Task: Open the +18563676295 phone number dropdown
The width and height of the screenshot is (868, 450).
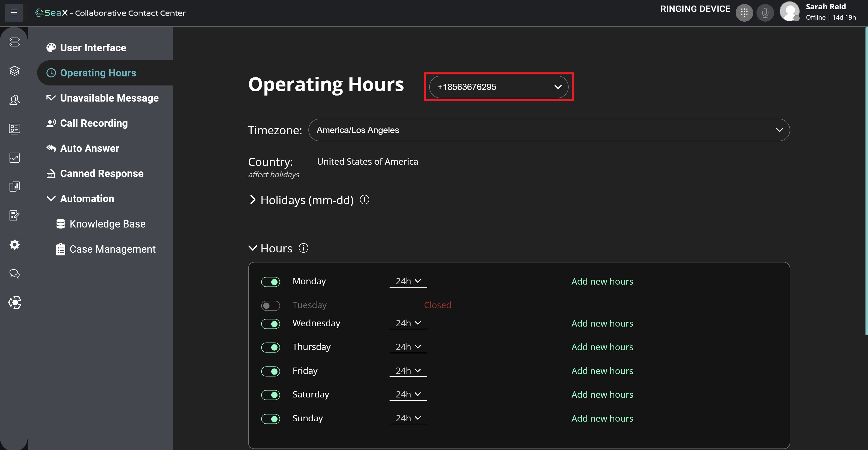Action: tap(499, 87)
